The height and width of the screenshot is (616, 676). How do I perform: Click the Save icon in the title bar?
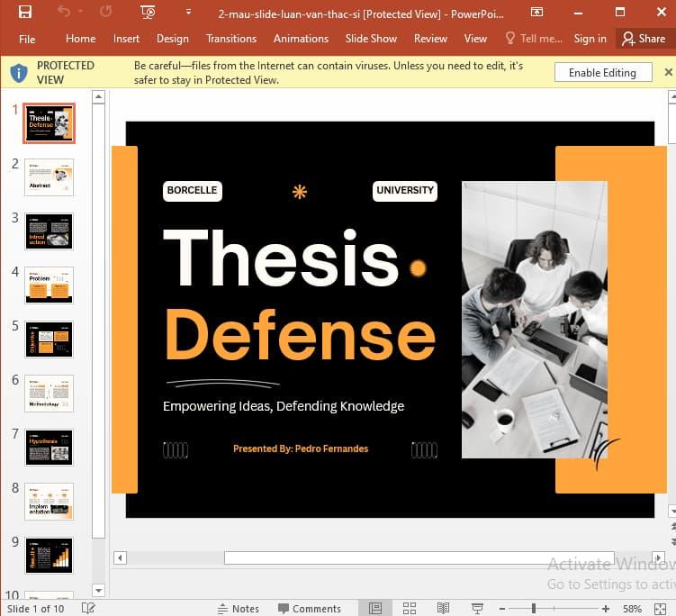pos(25,13)
